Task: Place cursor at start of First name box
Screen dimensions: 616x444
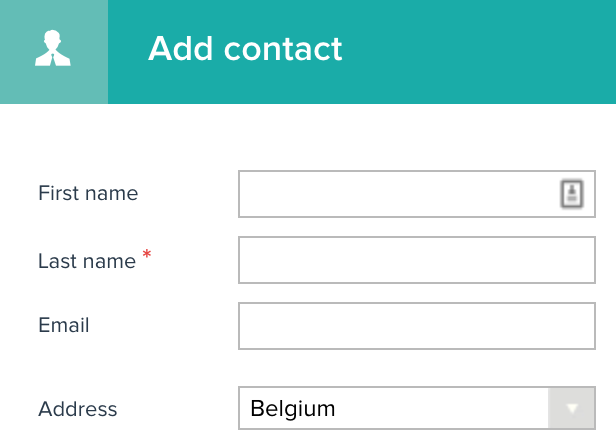Action: [x=244, y=194]
